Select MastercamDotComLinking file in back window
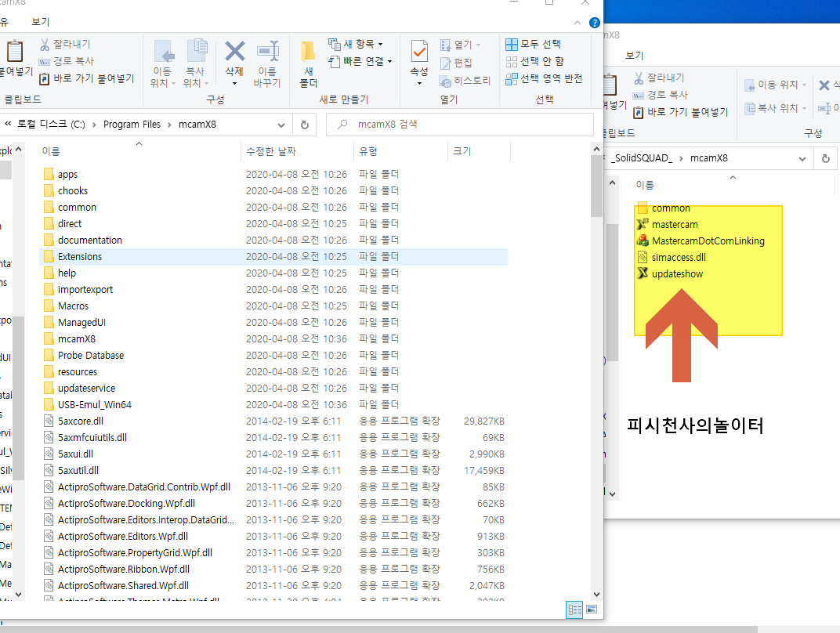 [x=708, y=241]
